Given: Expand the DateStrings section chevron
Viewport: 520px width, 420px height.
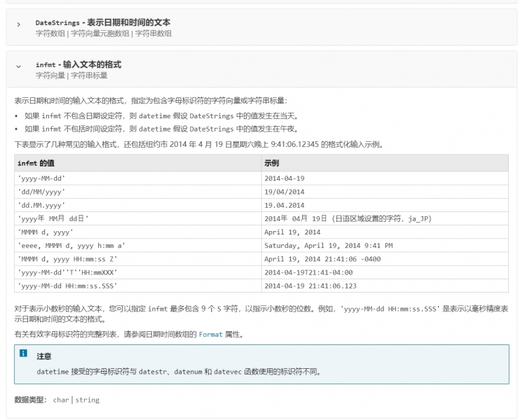Looking at the screenshot, I should click(x=19, y=24).
